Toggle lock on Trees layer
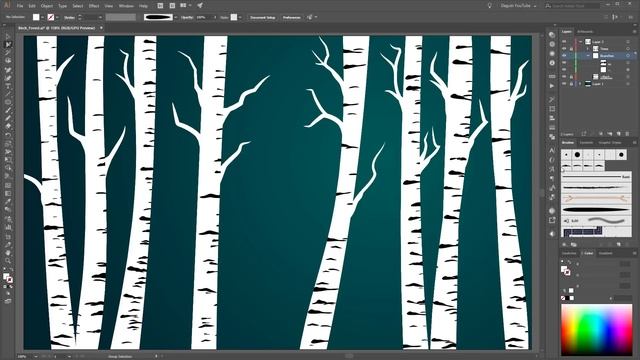The height and width of the screenshot is (360, 640). tap(571, 49)
